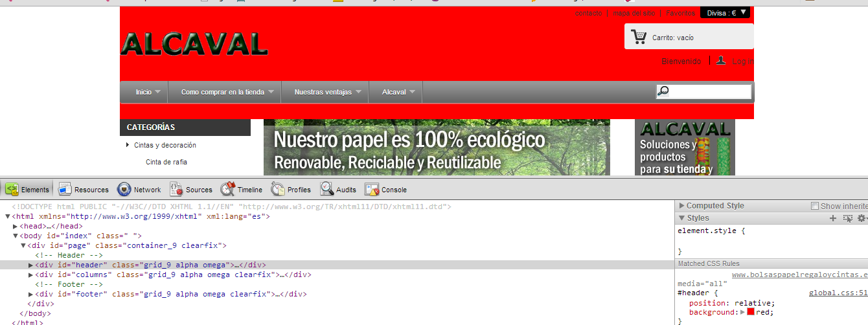This screenshot has height=325, width=868.
Task: Click the shopping cart icon
Action: (639, 37)
